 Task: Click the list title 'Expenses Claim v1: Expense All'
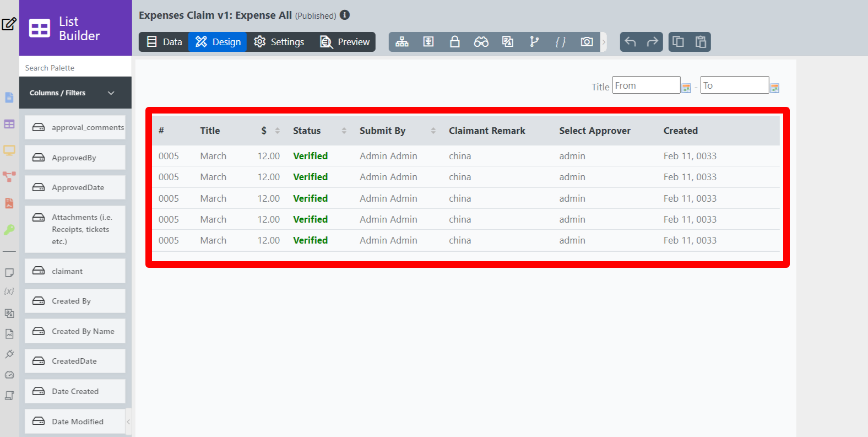[x=215, y=15]
